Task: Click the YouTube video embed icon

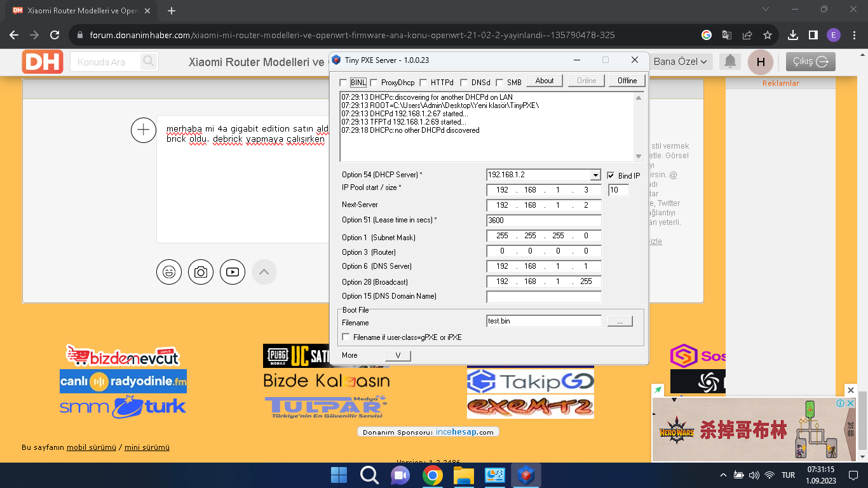Action: pos(233,272)
